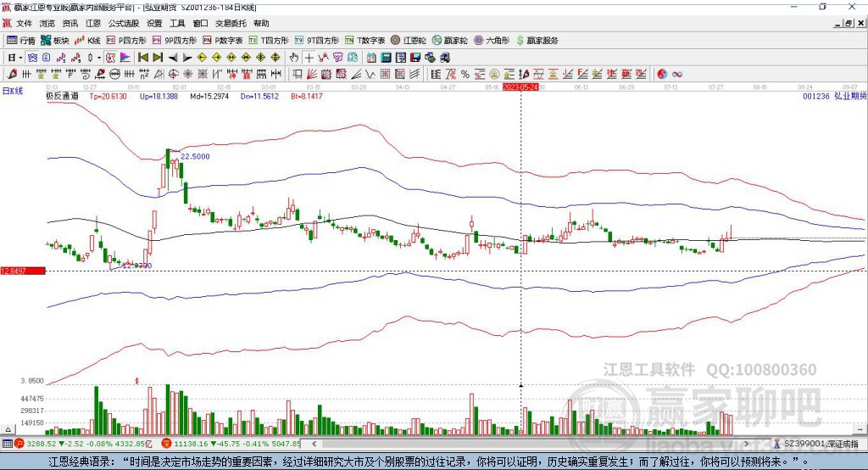Open the 帮助 menu
The image size is (868, 470).
[261, 23]
